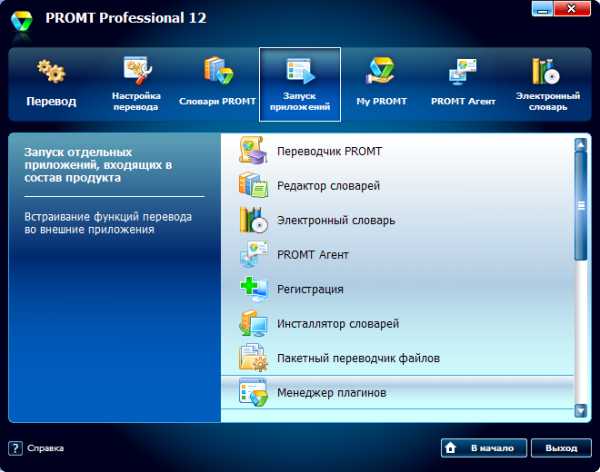This screenshot has height=472, width=600.
Task: Select Встраивание функций перевода section
Action: (108, 223)
